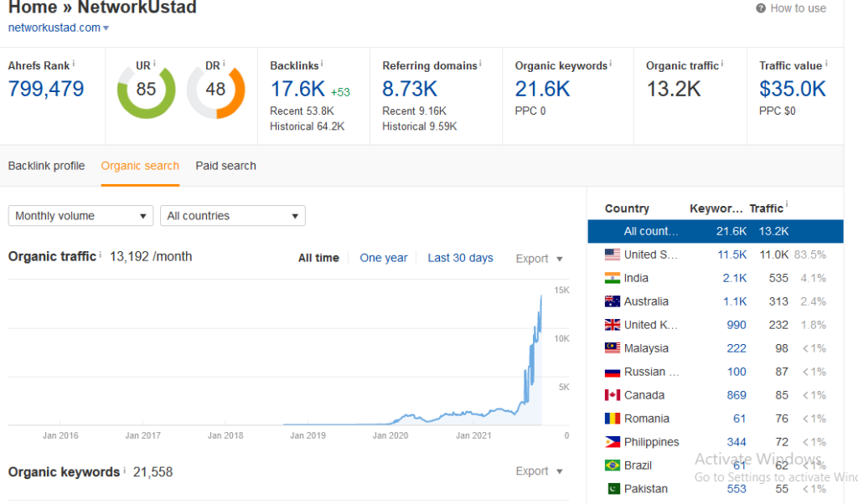858x504 pixels.
Task: Switch to the Backlink profile tab
Action: point(47,166)
